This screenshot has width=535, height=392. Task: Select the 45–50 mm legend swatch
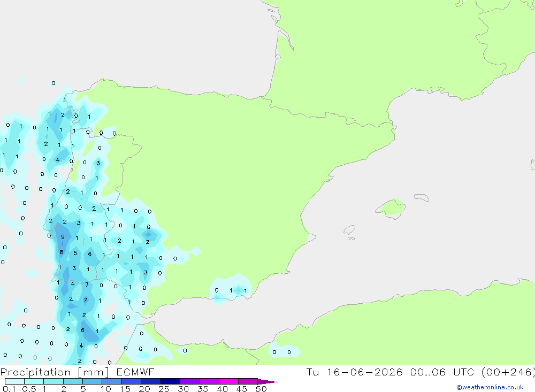tap(248, 381)
